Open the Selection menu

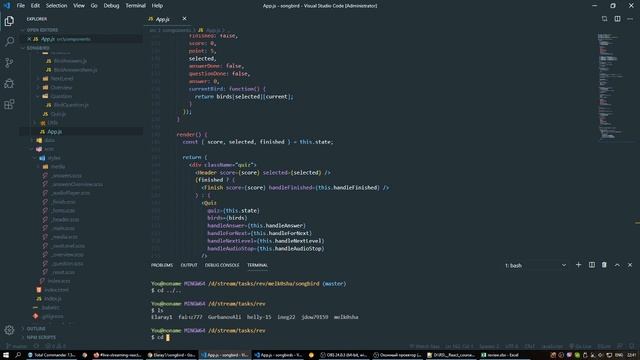[x=56, y=6]
